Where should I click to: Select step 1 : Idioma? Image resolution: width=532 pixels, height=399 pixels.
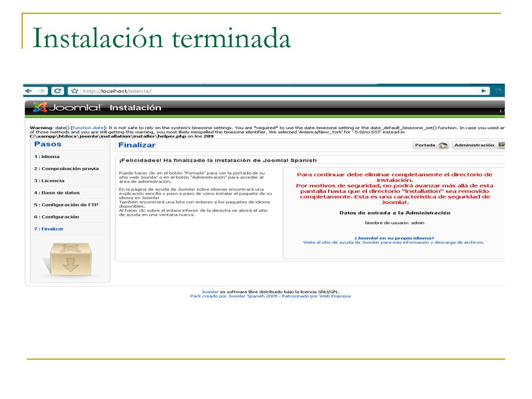click(x=47, y=157)
